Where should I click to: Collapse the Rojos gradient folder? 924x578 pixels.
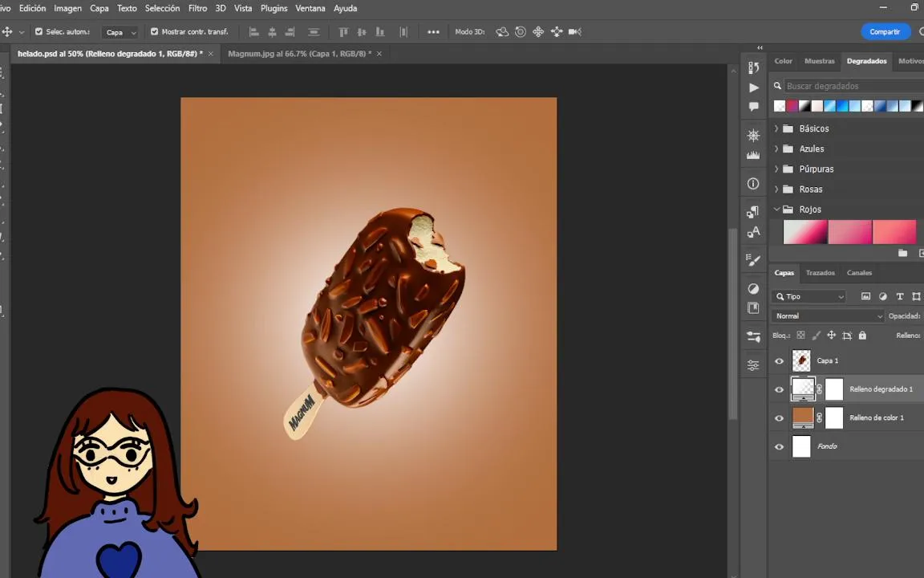click(776, 210)
